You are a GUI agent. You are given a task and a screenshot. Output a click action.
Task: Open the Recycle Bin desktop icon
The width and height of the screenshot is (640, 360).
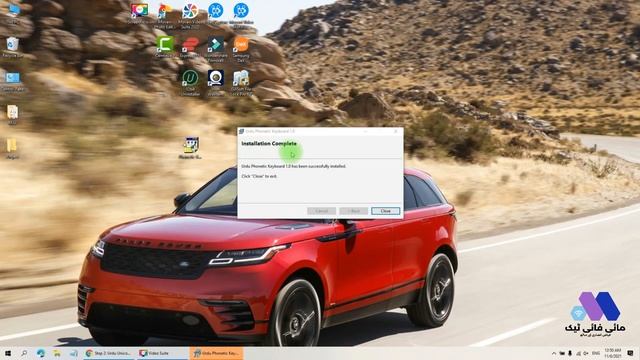[13, 47]
